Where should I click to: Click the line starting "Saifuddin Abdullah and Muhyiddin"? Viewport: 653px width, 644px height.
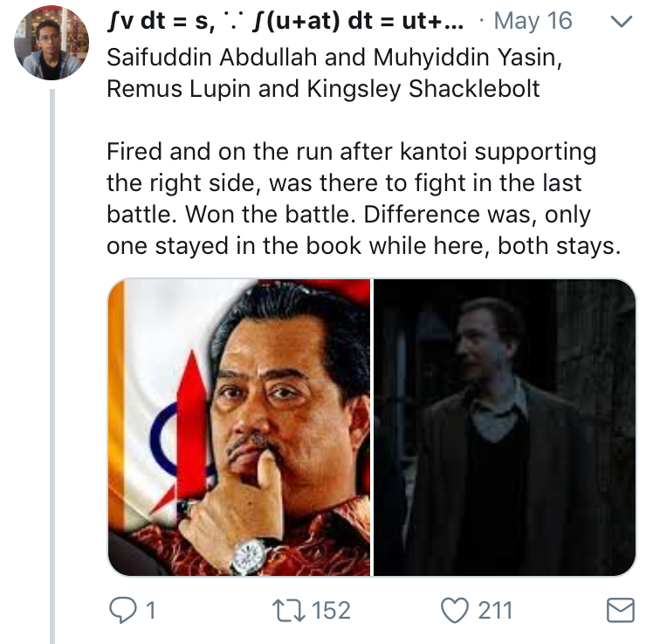pos(299,58)
